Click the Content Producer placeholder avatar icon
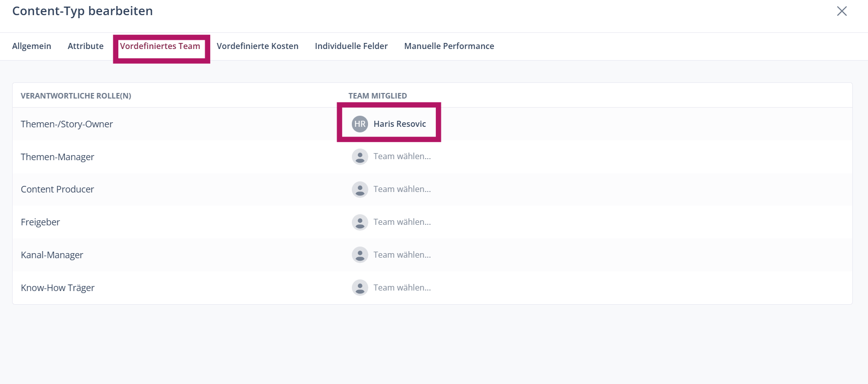Viewport: 868px width, 384px height. (359, 189)
